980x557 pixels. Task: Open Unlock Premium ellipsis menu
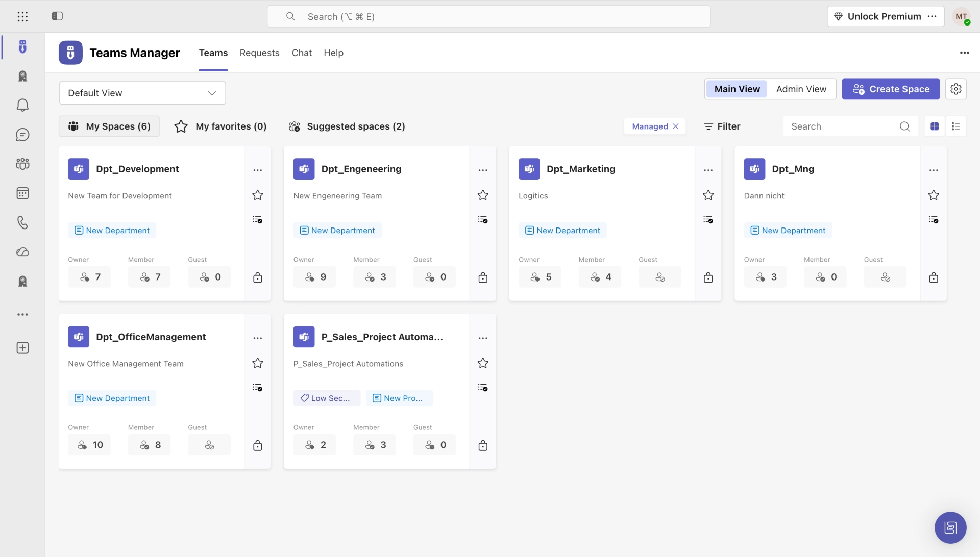click(932, 16)
